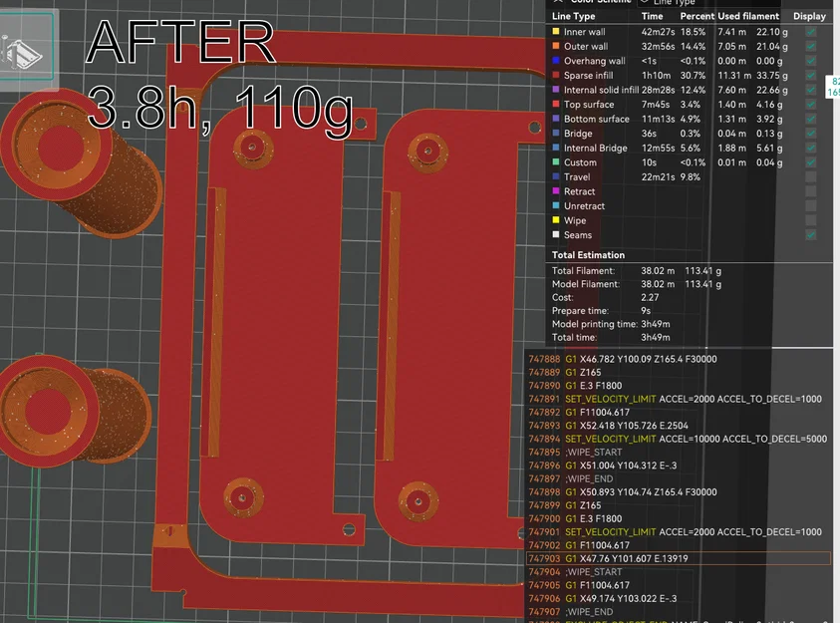The image size is (840, 623).
Task: Select G-code line 747895 WIPE_START
Action: pos(679,453)
